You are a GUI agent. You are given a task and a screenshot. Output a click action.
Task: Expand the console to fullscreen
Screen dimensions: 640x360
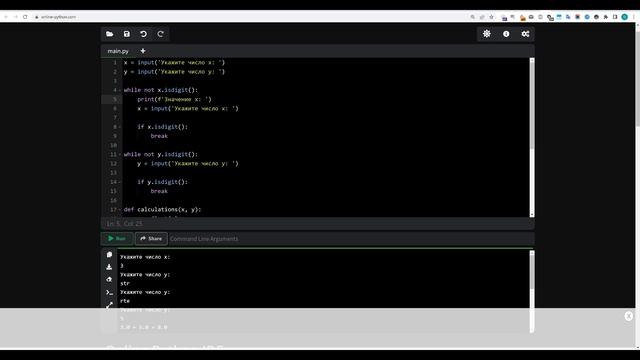109,305
